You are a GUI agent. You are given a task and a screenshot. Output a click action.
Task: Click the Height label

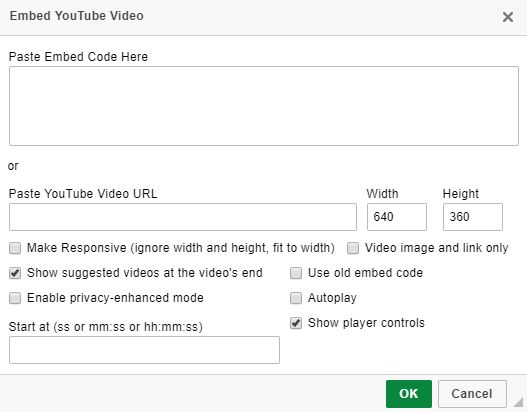pyautogui.click(x=461, y=194)
